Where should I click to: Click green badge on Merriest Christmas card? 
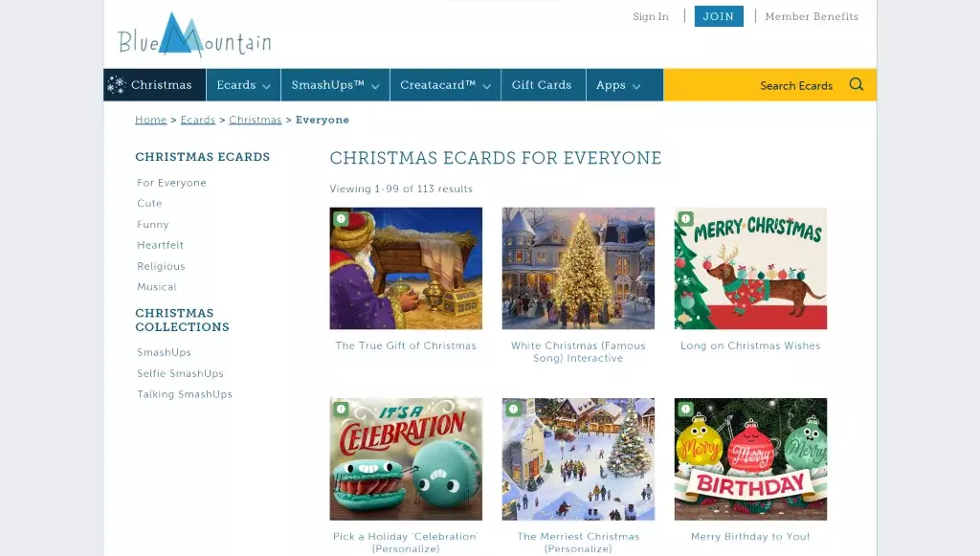point(513,410)
